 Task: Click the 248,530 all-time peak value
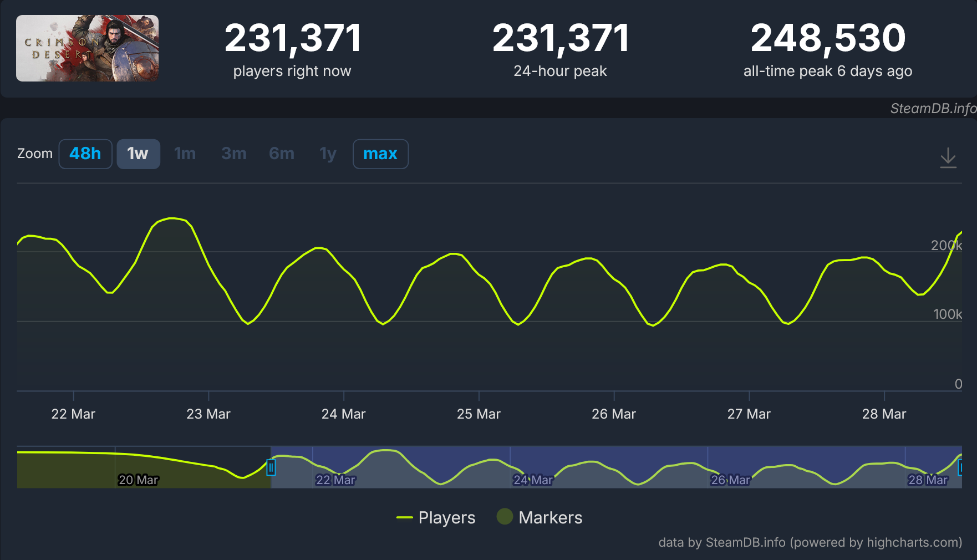click(828, 38)
